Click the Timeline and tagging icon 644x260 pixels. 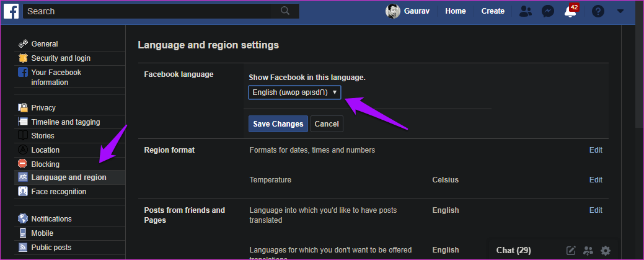23,122
